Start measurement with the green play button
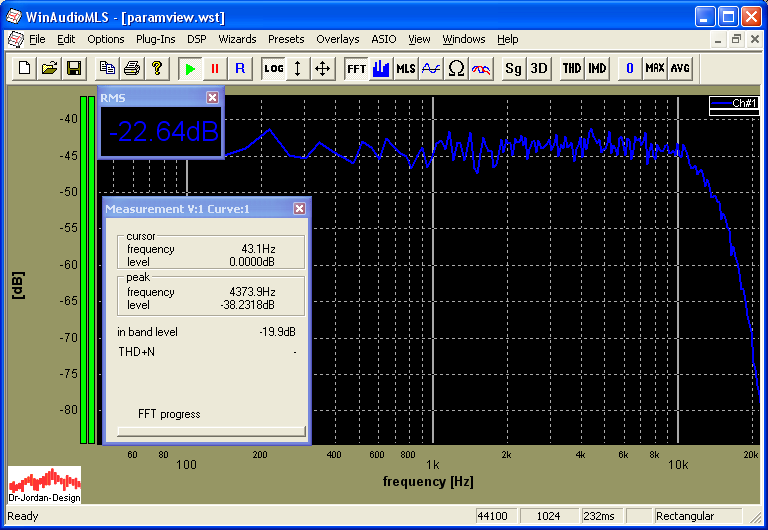Viewport: 768px width, 530px height. click(x=190, y=68)
